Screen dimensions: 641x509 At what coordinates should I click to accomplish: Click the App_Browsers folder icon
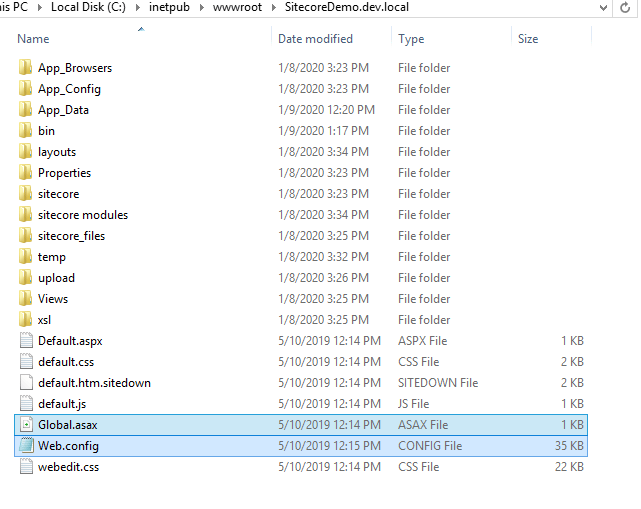tap(26, 68)
